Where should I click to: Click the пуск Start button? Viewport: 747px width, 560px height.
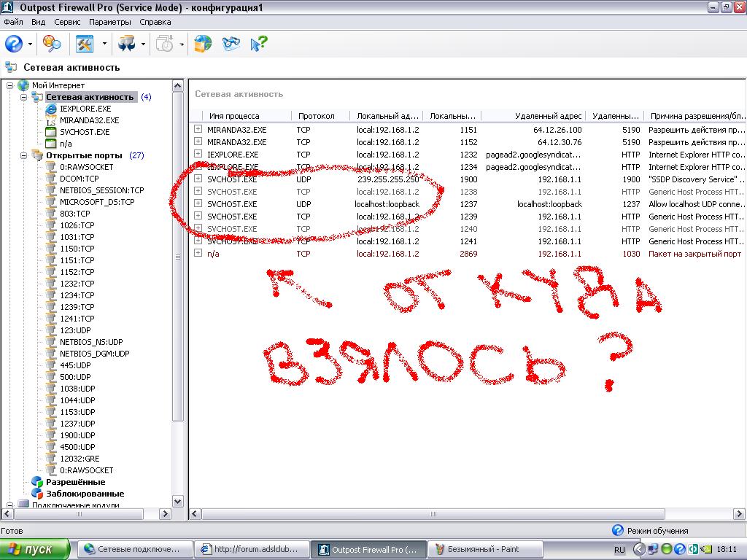[35, 549]
